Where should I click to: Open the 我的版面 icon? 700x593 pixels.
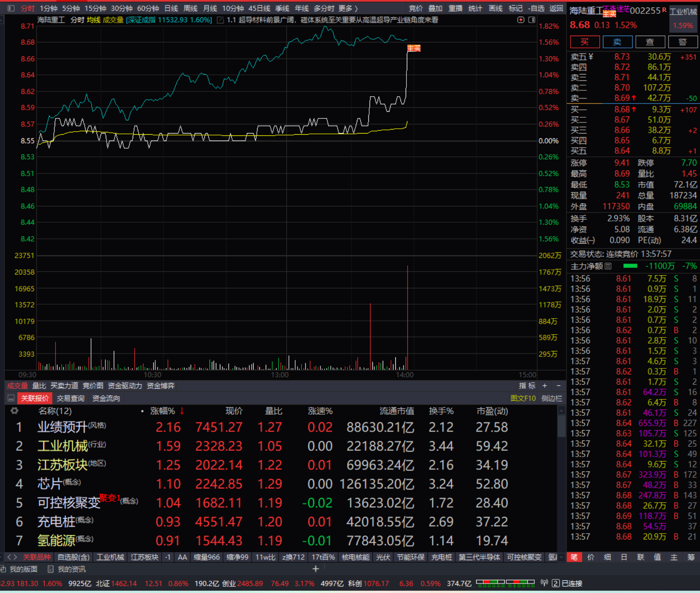[x=3, y=569]
